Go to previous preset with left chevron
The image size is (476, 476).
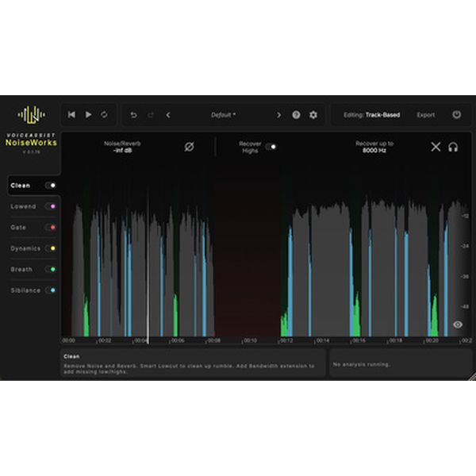point(168,115)
